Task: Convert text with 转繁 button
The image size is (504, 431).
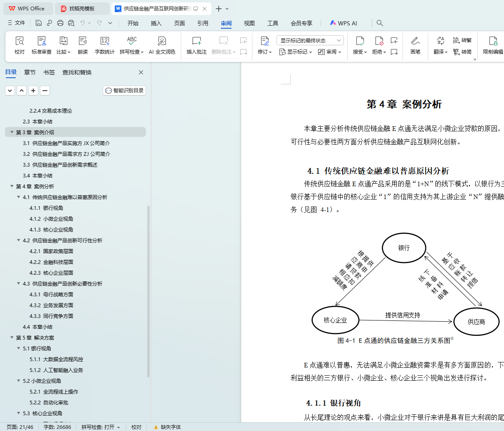Action: pyautogui.click(x=462, y=40)
